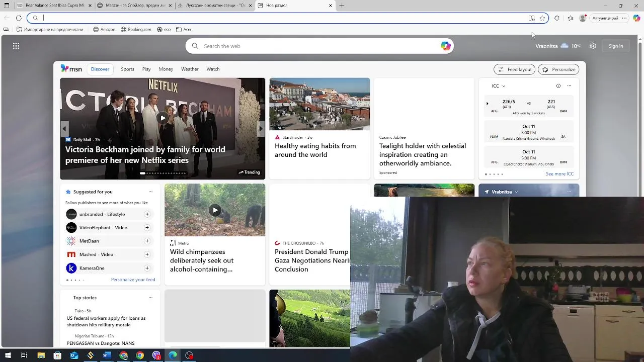Go to previous carousel story arrow

click(x=64, y=129)
